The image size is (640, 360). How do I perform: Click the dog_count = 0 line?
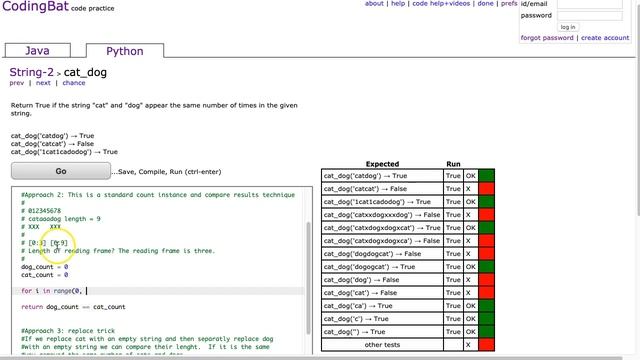tap(44, 267)
